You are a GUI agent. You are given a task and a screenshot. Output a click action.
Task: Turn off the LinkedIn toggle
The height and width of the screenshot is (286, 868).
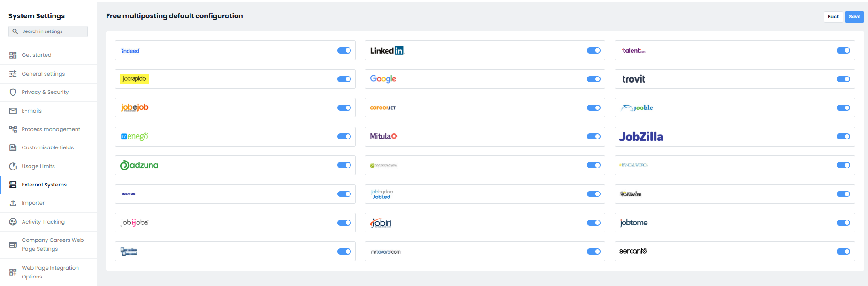[594, 51]
